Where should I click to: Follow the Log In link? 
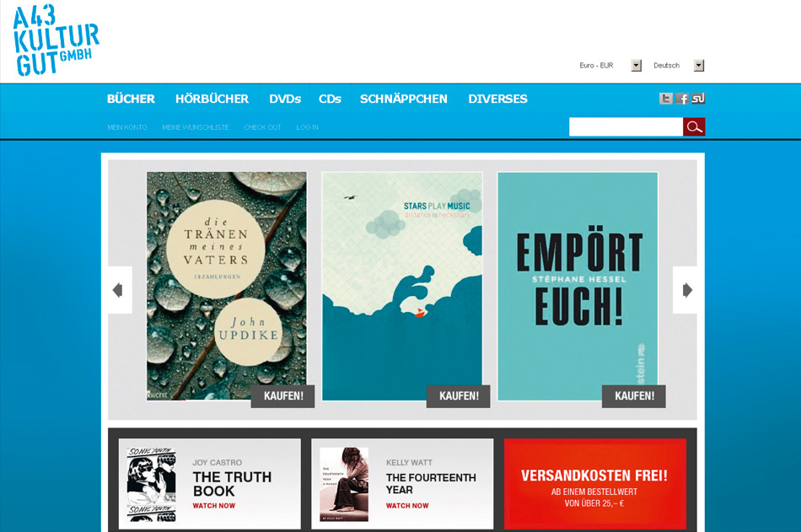tap(307, 127)
